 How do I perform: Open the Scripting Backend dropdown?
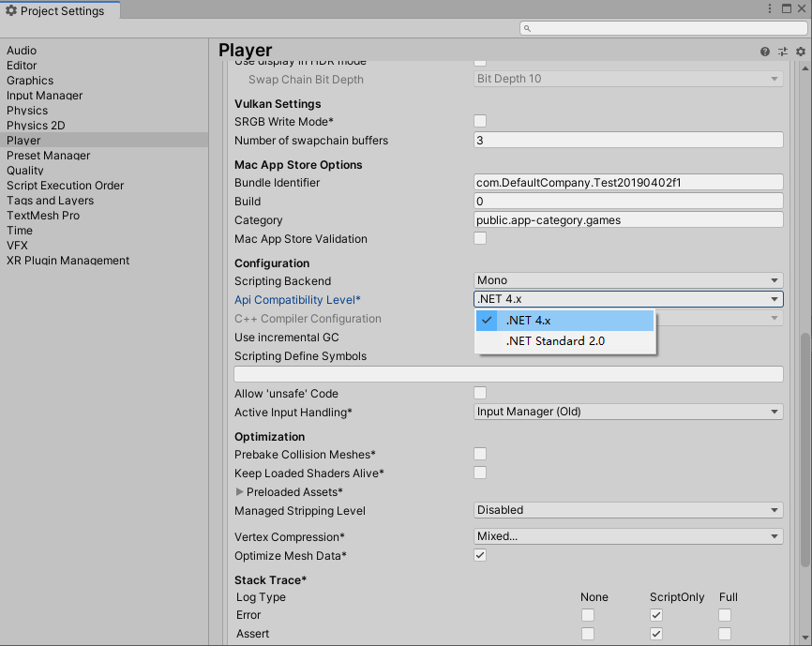[x=628, y=280]
